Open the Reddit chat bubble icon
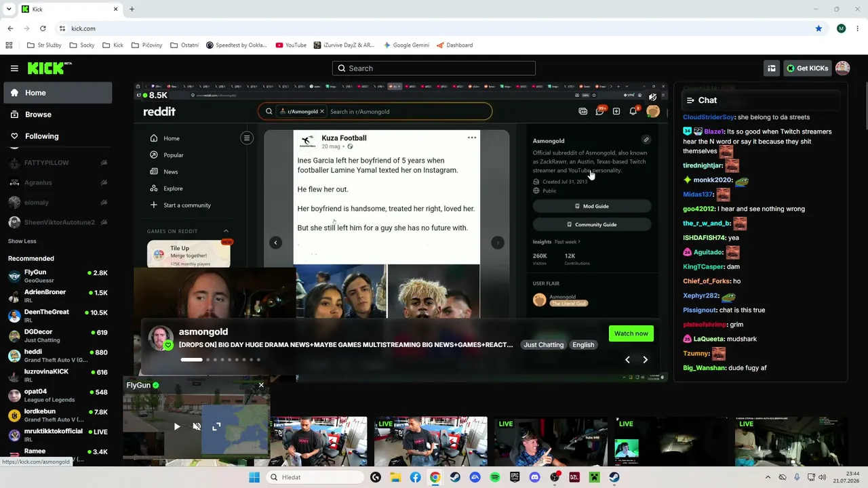868x488 pixels. point(599,111)
